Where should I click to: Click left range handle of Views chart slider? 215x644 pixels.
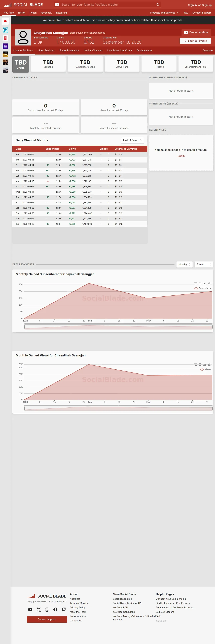(24, 408)
